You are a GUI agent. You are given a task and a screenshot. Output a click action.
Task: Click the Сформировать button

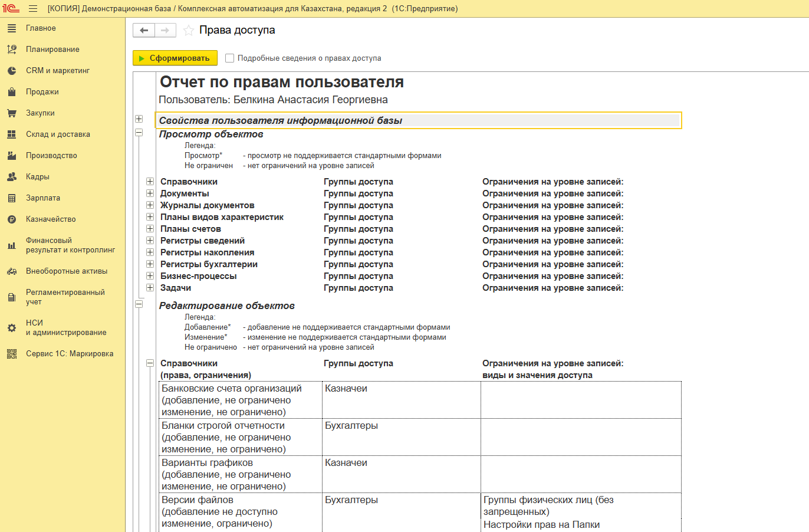click(x=175, y=58)
